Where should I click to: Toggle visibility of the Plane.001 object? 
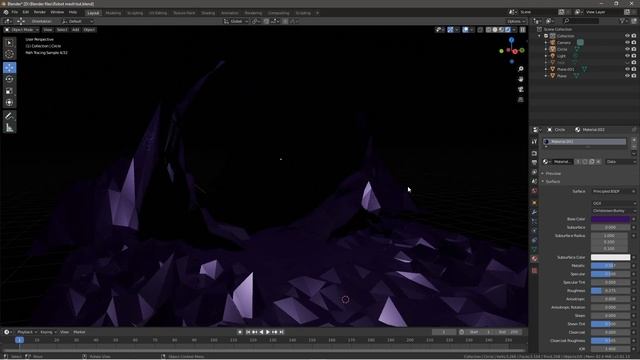tap(627, 69)
